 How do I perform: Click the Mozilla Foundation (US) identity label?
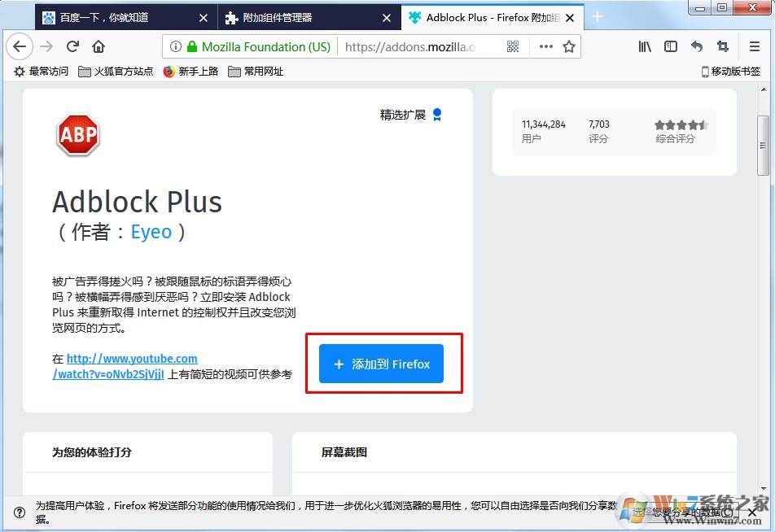point(266,46)
